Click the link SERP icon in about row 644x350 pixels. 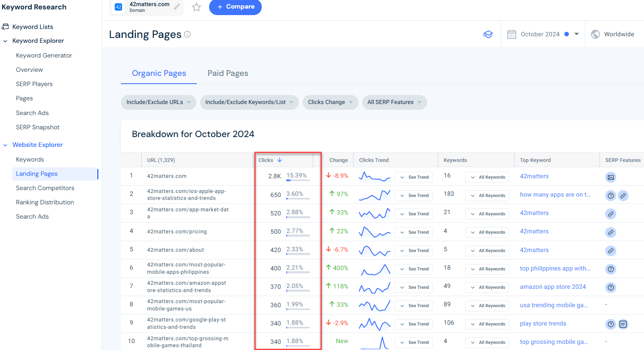pos(611,250)
